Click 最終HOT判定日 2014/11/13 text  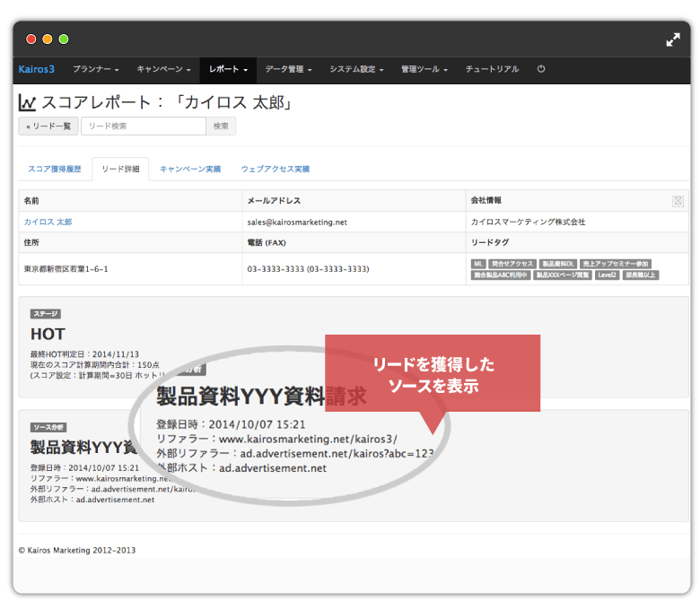84,354
